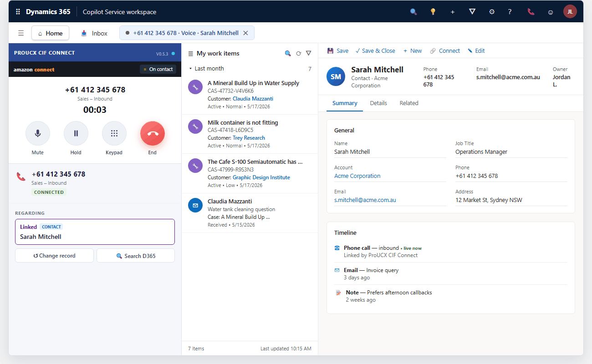Click the Dynamics 365 brand title
Image resolution: width=592 pixels, height=364 pixels.
48,12
